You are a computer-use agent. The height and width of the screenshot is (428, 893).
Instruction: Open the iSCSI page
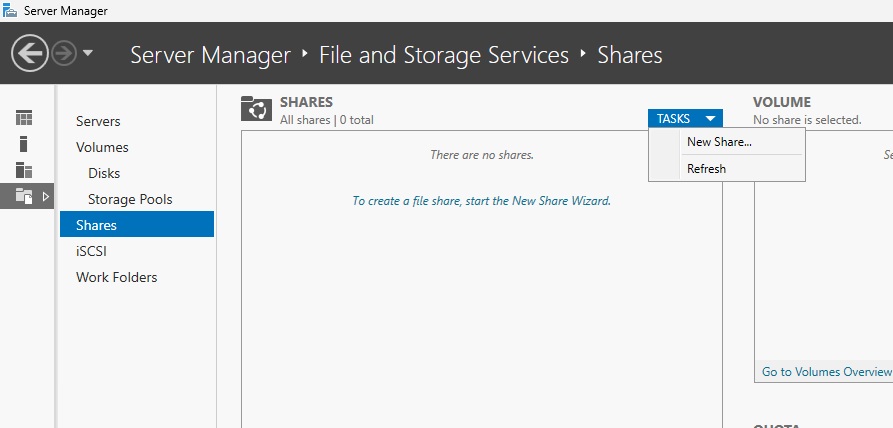point(91,251)
